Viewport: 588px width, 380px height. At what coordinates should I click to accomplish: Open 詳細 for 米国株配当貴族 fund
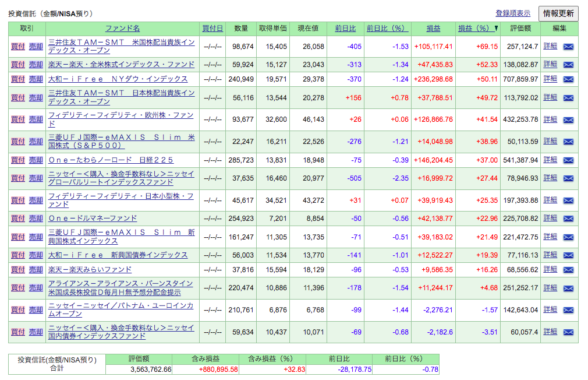click(x=550, y=46)
